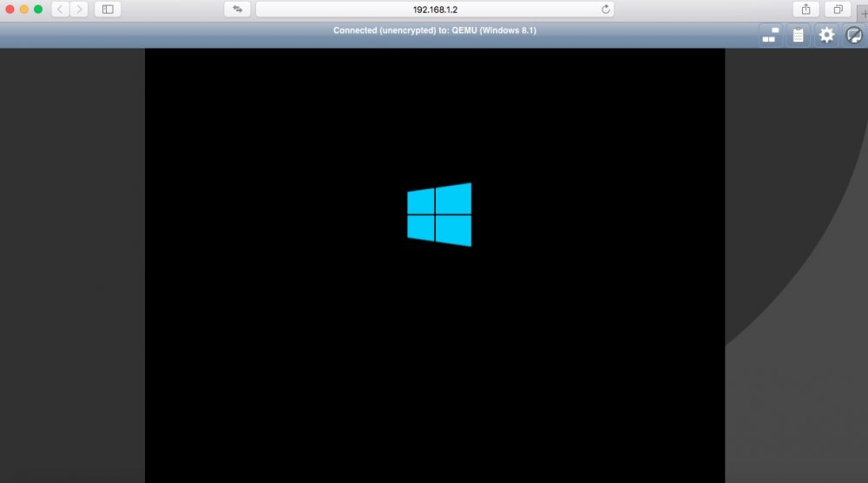Show all tabs overview button
Screen dimensions: 868x483
click(838, 10)
